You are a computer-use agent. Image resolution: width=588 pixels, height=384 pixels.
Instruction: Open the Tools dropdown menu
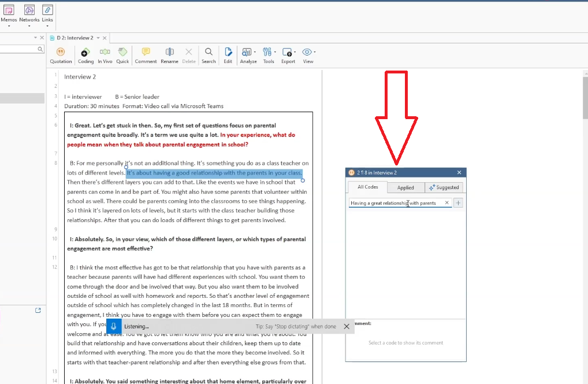click(269, 55)
